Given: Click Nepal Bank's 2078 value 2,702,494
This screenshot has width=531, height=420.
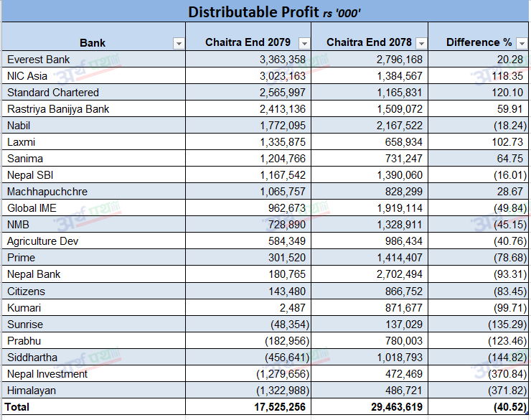Looking at the screenshot, I should coord(400,274).
